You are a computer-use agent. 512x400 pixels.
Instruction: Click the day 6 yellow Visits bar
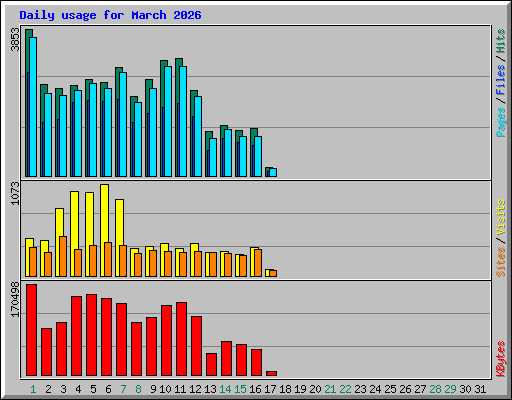coord(104,230)
